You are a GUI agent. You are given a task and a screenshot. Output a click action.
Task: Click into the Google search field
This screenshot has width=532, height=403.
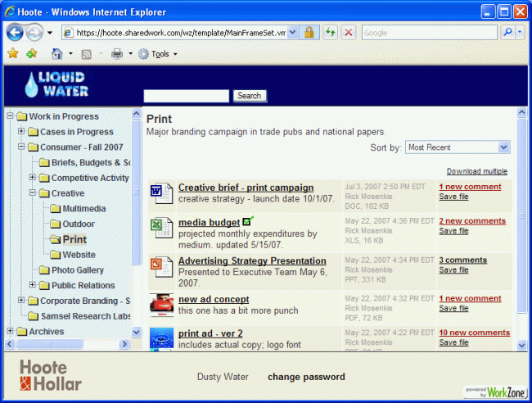pyautogui.click(x=429, y=33)
